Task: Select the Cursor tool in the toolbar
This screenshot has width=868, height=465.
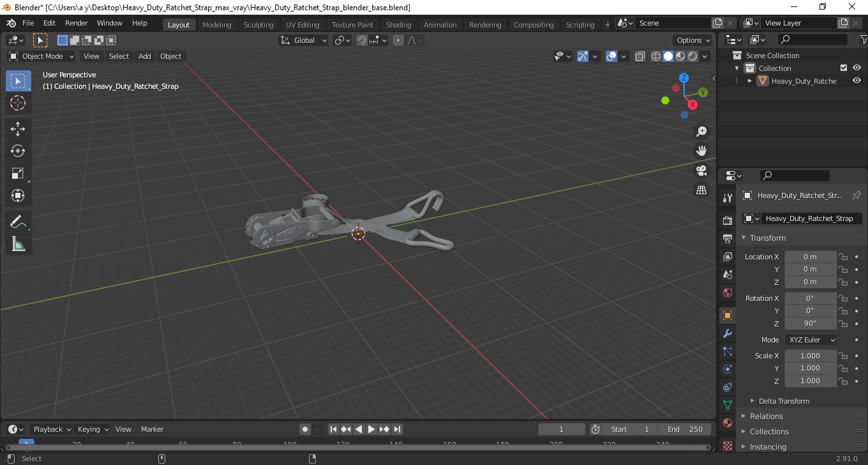Action: (18, 103)
